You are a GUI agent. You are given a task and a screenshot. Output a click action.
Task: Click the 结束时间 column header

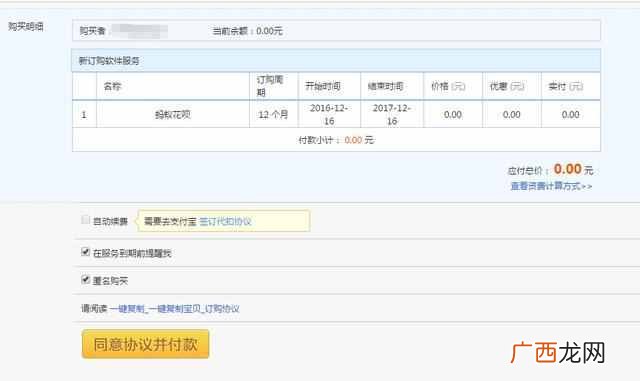click(392, 86)
